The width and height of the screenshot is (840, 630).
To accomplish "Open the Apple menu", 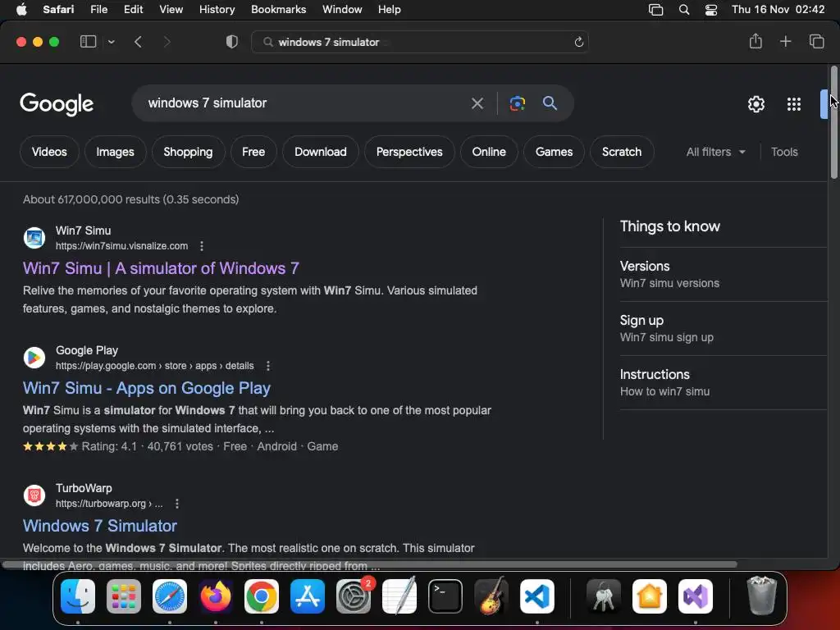I will click(21, 10).
